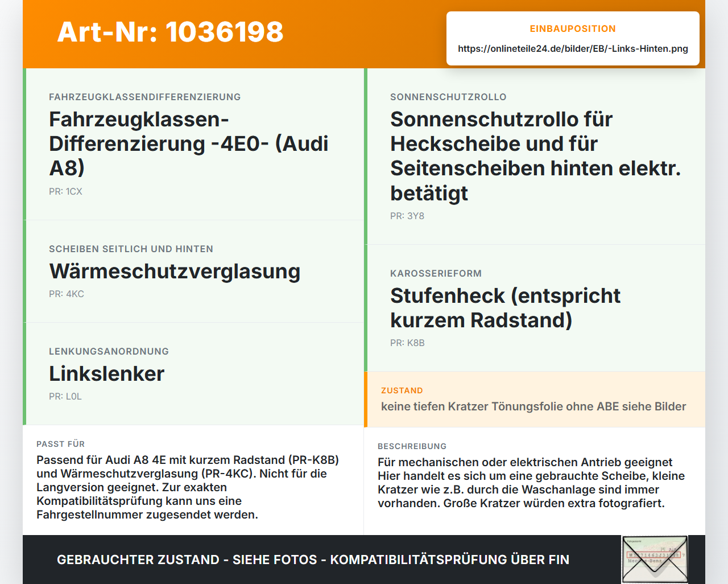Click the PR: K8B code
The width and height of the screenshot is (728, 584).
pos(407,343)
